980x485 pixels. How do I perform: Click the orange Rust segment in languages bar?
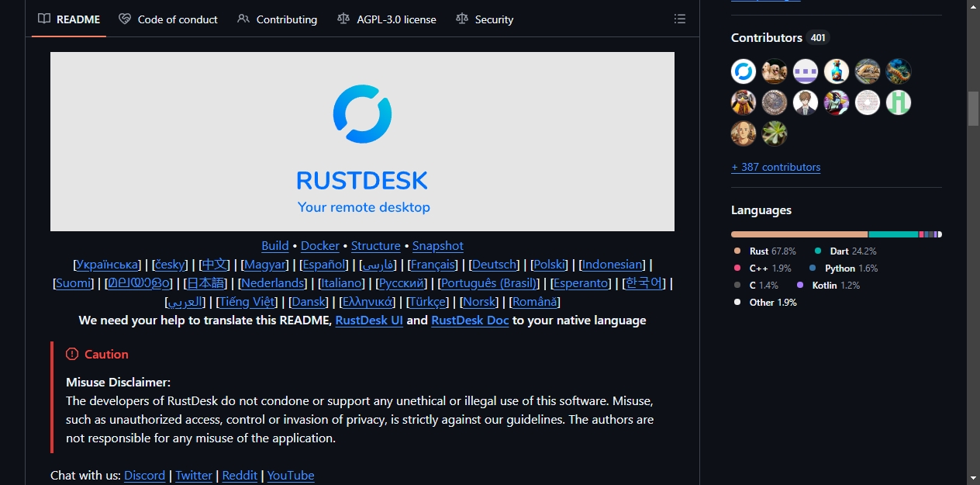(799, 234)
